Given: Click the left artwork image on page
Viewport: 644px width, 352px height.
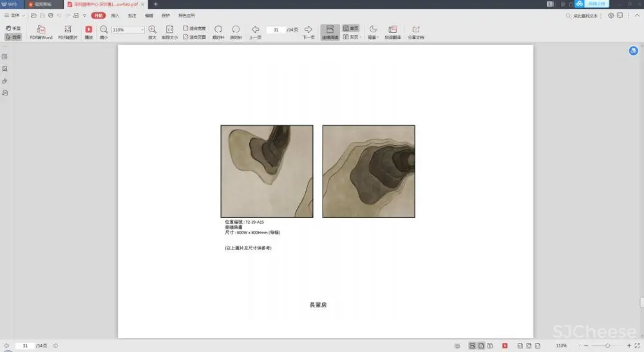Looking at the screenshot, I should click(x=267, y=171).
